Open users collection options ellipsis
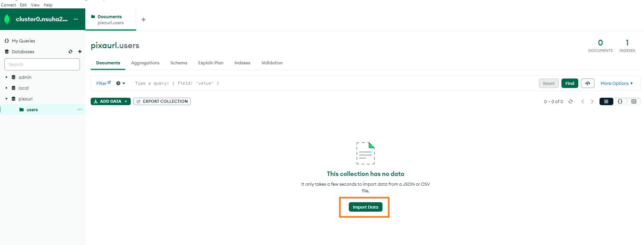 tap(80, 110)
